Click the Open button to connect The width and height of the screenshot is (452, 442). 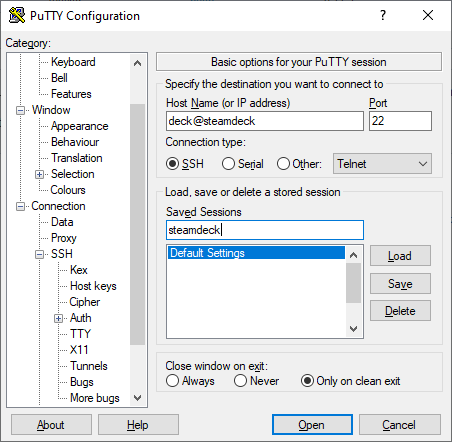point(312,425)
